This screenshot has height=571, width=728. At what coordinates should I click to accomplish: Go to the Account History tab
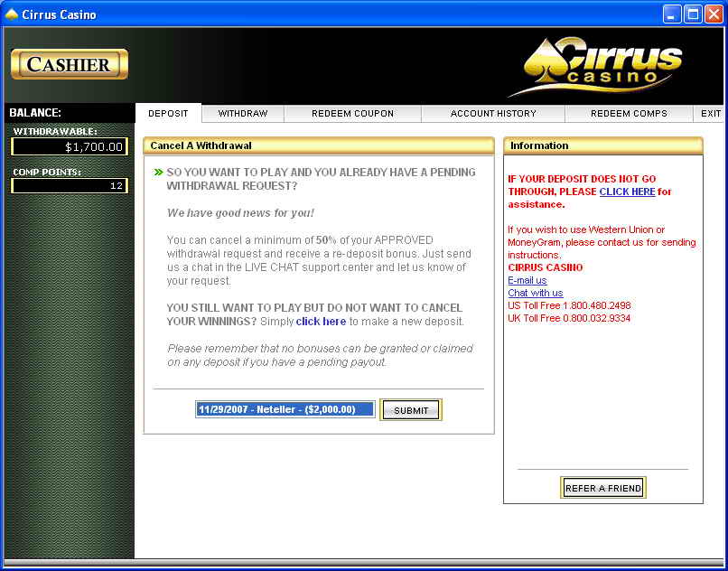(493, 113)
